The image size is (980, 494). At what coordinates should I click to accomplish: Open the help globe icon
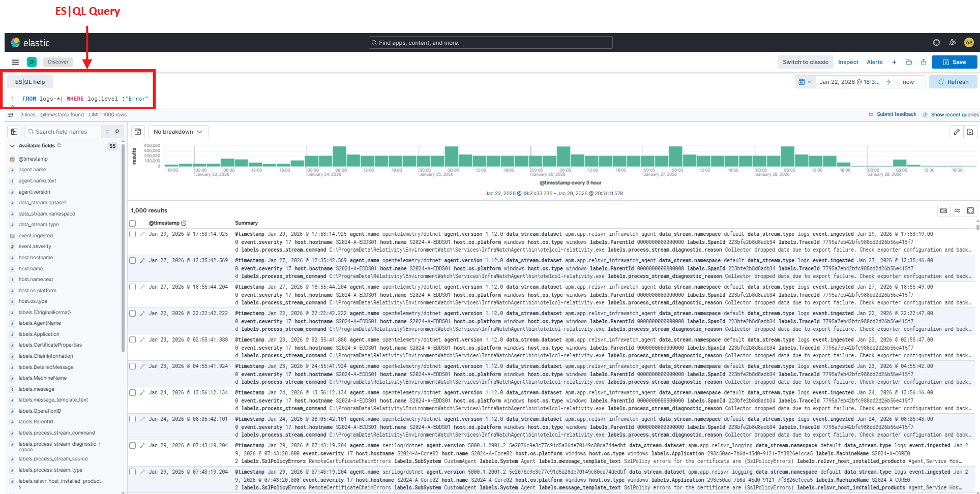[936, 43]
